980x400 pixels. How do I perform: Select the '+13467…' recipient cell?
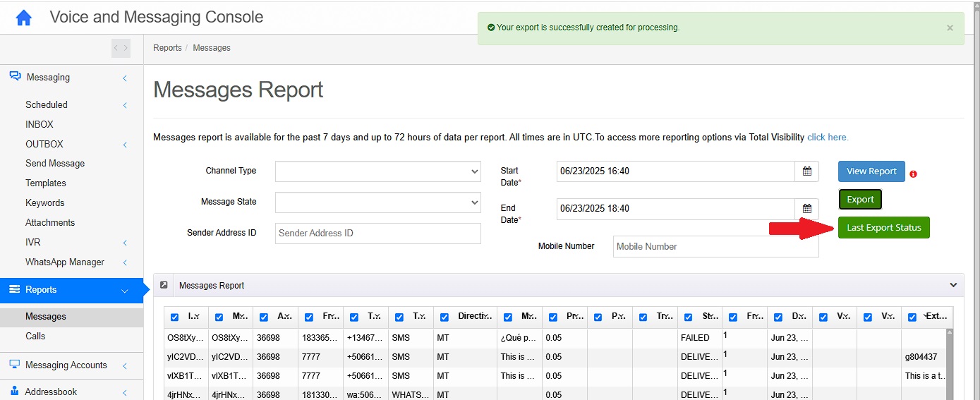tap(365, 338)
